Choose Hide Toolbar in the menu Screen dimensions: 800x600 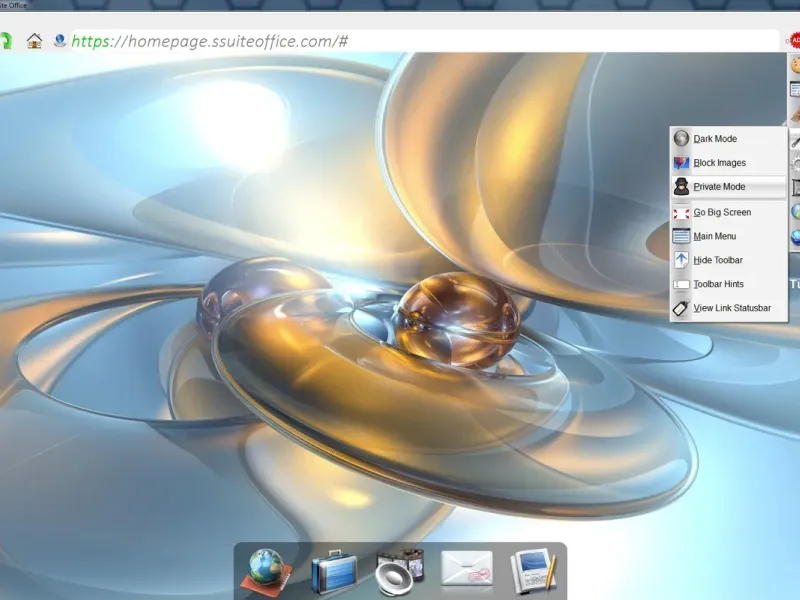coord(718,260)
